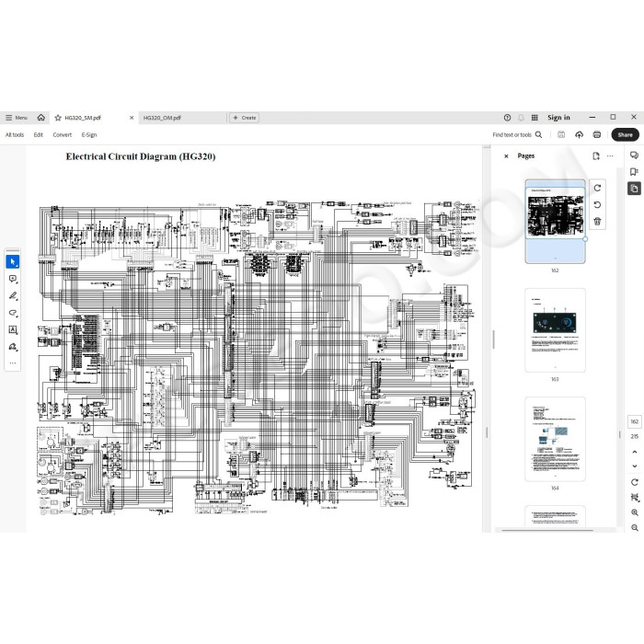
Task: Open Pages panel options ellipsis
Action: coord(610,156)
